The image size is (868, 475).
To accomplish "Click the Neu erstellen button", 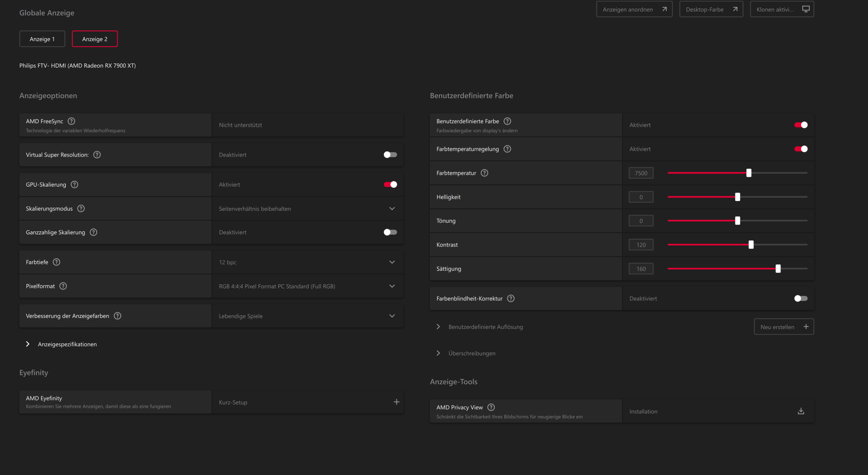I will pos(784,327).
